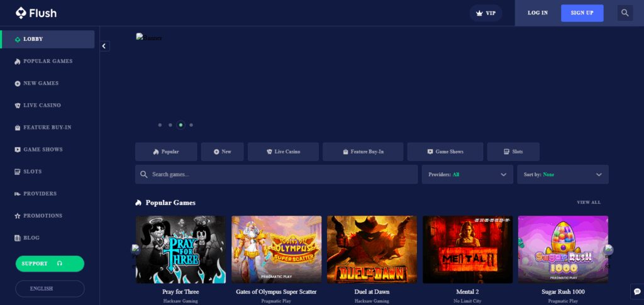Click the LOG IN button
Viewport: 644px width, 305px height.
click(x=538, y=13)
